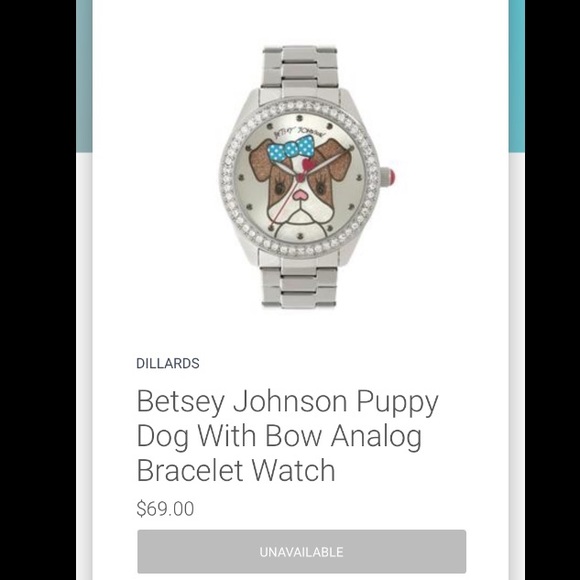Select the Betsey Johnson Puppy Dog watch title
580x580 pixels.
click(287, 435)
